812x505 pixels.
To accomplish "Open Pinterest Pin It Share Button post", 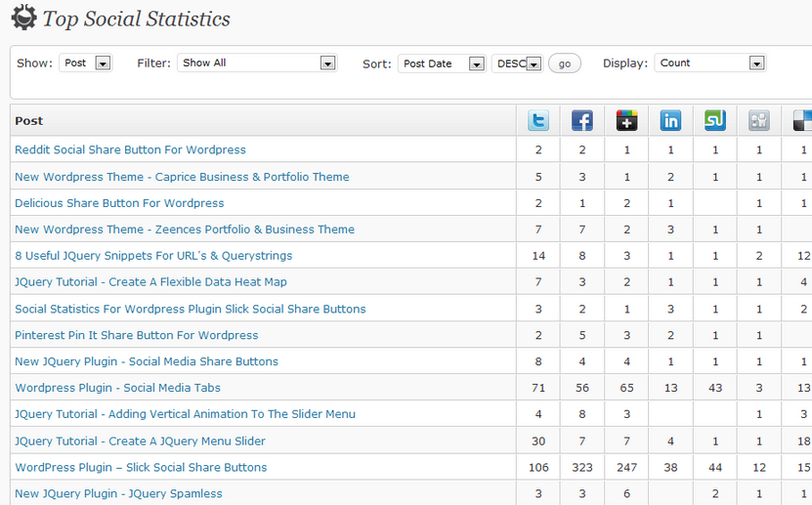I will tap(136, 335).
